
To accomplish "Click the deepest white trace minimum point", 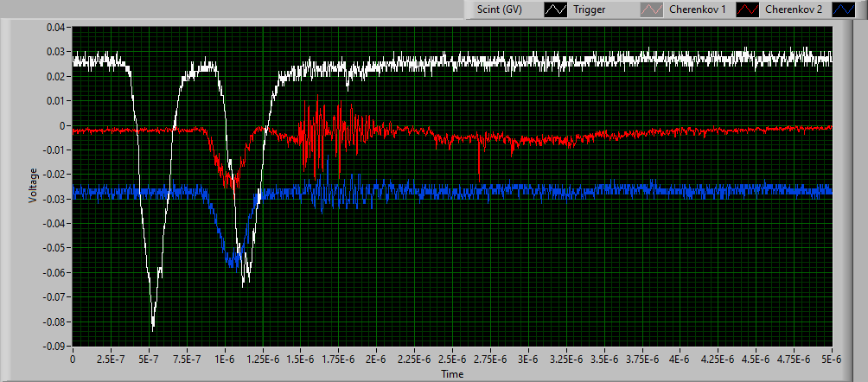I will click(153, 330).
